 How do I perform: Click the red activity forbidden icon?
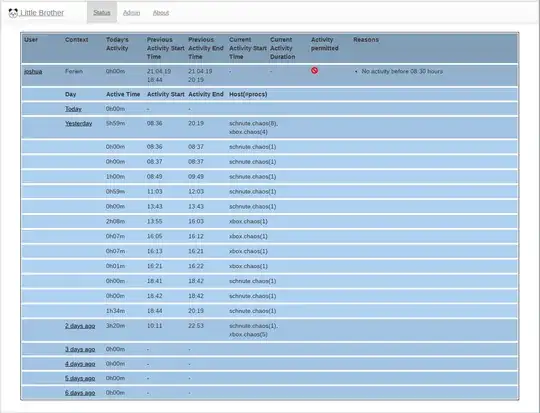(314, 70)
